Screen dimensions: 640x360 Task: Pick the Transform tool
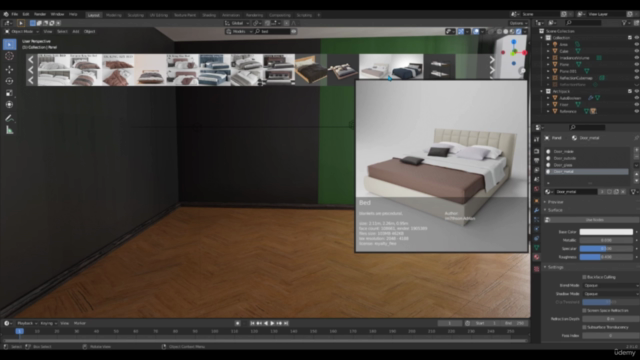pos(9,104)
